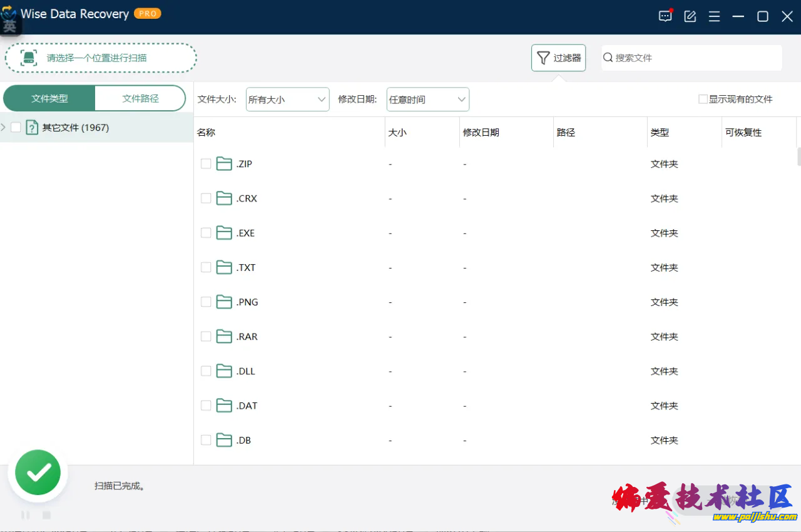Screen dimensions: 801x532
Task: Click the filter funnel icon
Action: click(x=543, y=58)
